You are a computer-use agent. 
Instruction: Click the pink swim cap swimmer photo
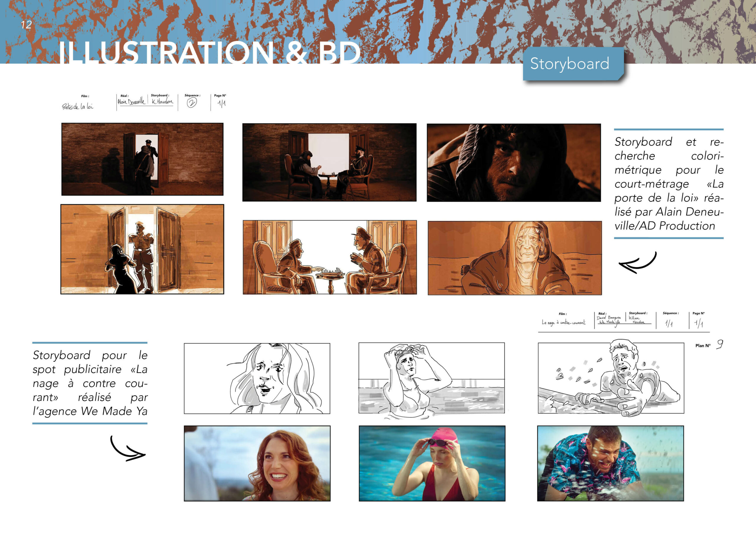click(432, 463)
